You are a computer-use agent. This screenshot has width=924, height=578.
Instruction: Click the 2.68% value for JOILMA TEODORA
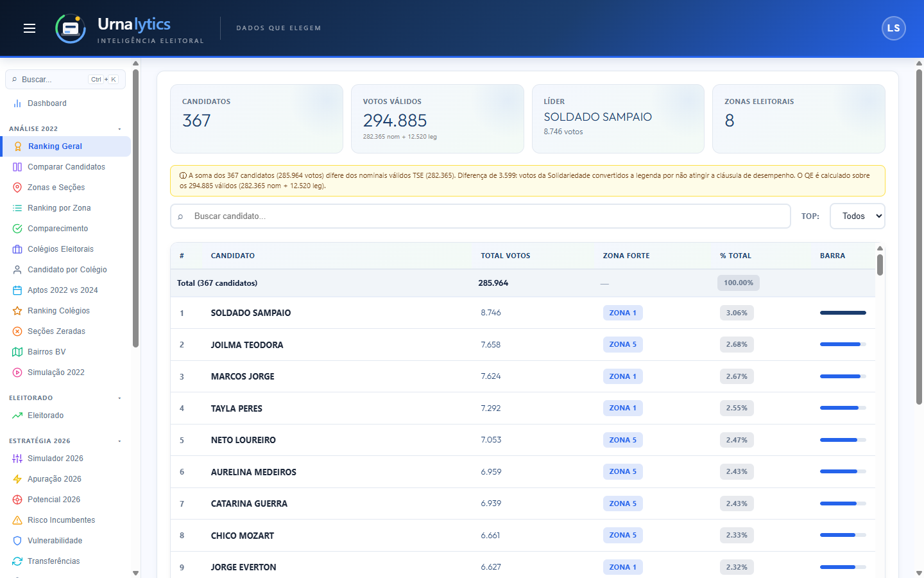[x=737, y=345]
